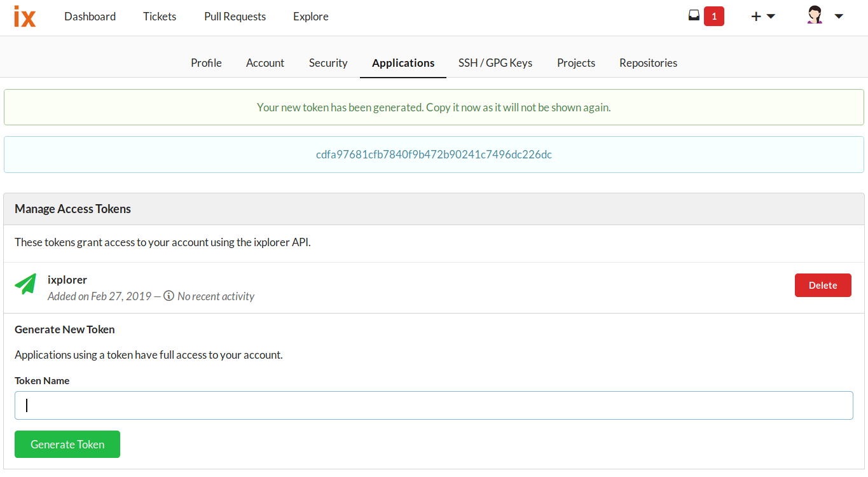This screenshot has height=477, width=868.
Task: Switch to the Account tab
Action: pos(265,63)
